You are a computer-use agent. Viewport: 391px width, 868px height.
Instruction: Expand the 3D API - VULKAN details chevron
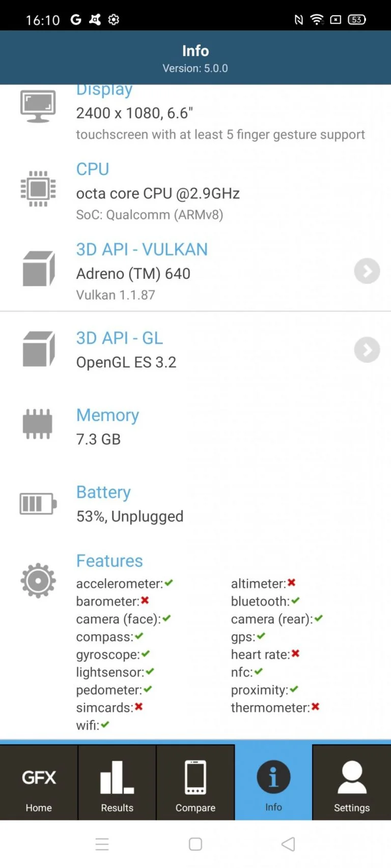(367, 271)
